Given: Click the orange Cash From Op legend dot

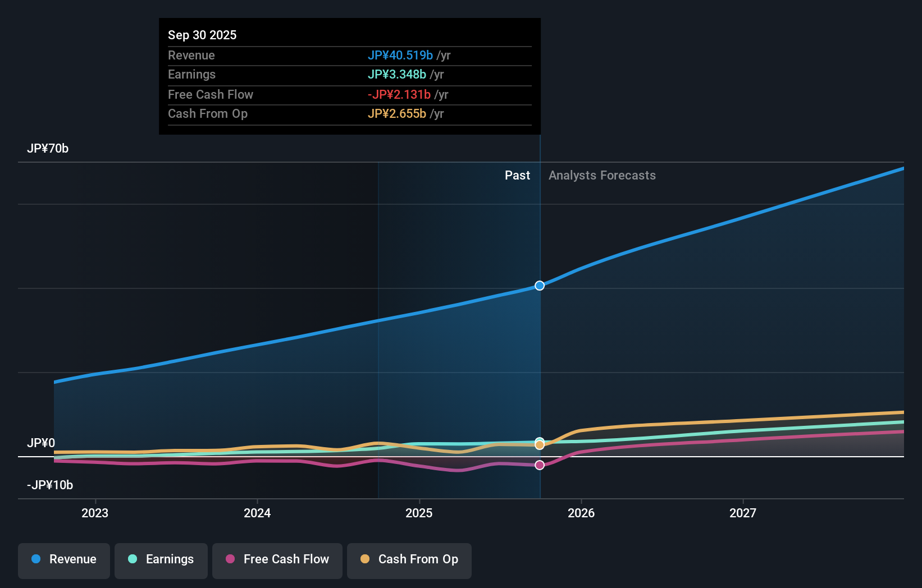Looking at the screenshot, I should 365,559.
